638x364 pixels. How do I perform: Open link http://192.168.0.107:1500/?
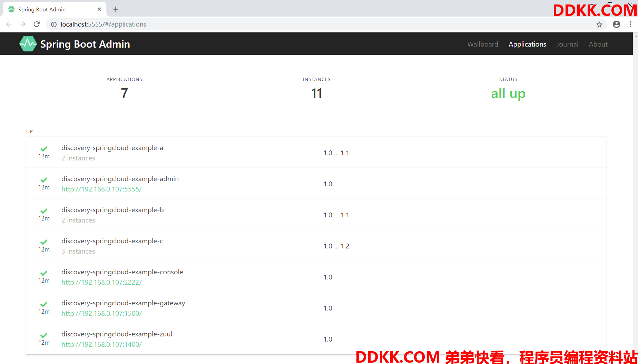pos(101,313)
